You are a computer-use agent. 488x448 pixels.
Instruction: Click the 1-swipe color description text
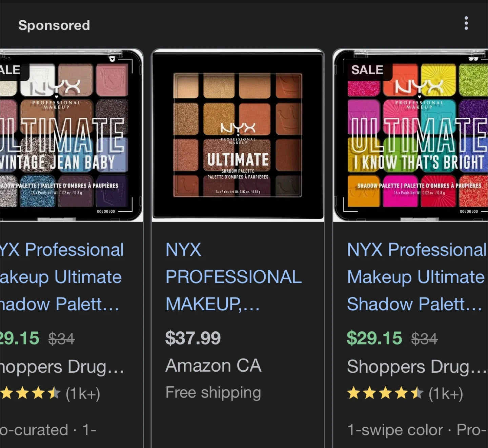coord(395,430)
